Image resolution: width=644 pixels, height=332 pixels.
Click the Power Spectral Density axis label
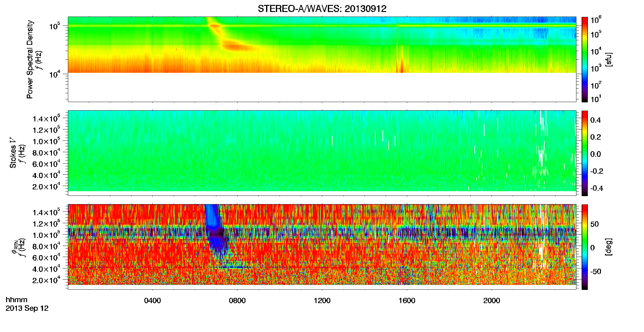coord(30,59)
